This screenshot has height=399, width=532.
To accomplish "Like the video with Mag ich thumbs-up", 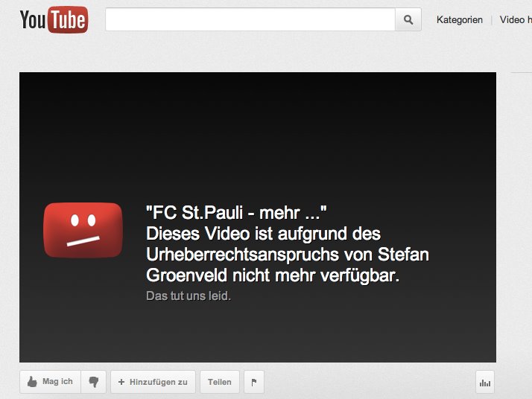I will tap(50, 382).
